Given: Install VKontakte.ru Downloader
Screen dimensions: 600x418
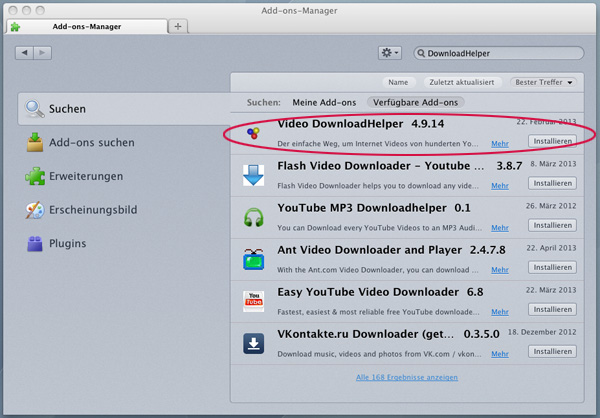Looking at the screenshot, I should [x=553, y=351].
